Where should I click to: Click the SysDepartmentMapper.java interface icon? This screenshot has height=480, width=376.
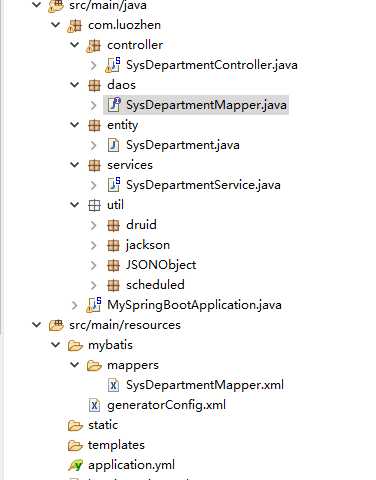click(114, 105)
